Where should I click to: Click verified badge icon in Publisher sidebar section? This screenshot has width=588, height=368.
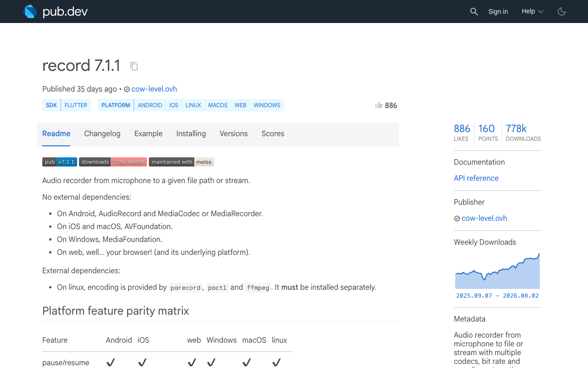[x=457, y=218]
